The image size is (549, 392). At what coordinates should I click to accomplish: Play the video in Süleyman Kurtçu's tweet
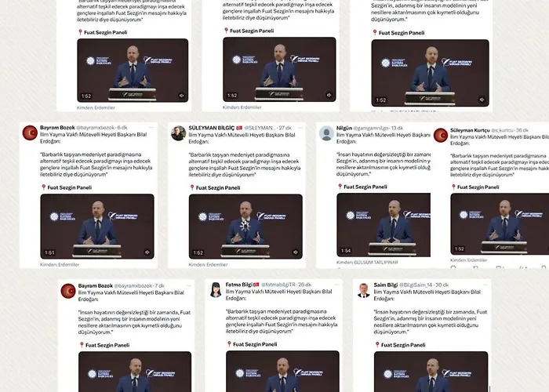(500, 224)
